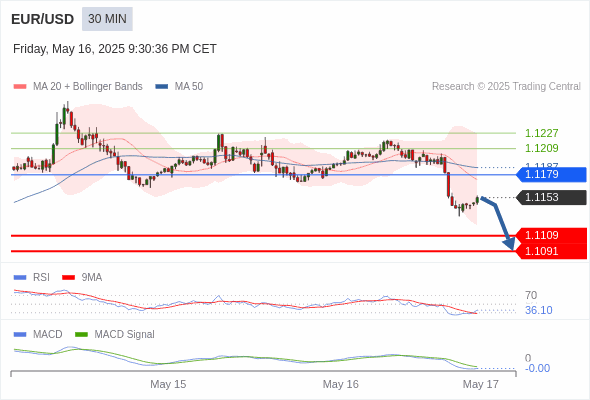Image resolution: width=590 pixels, height=400 pixels.
Task: Click the Research © 2025 Trading Central credit
Action: coord(506,87)
